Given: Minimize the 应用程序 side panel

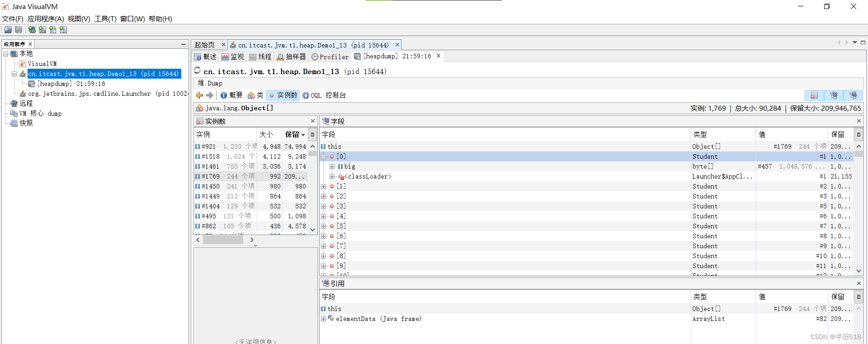Looking at the screenshot, I should (183, 44).
